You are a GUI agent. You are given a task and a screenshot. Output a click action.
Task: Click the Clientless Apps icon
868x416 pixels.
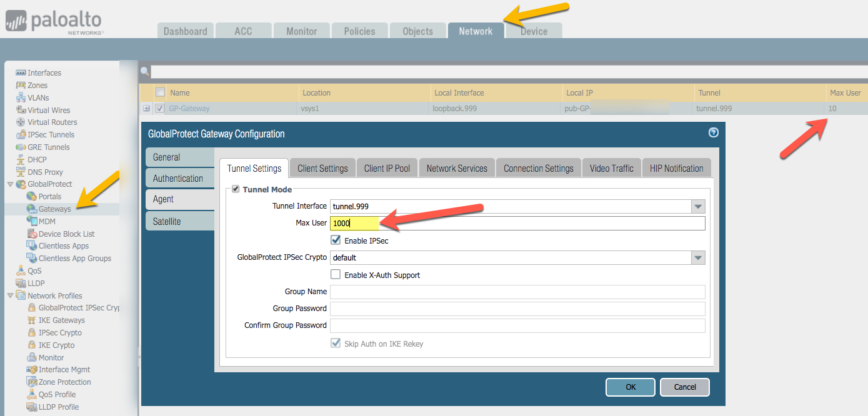[32, 246]
